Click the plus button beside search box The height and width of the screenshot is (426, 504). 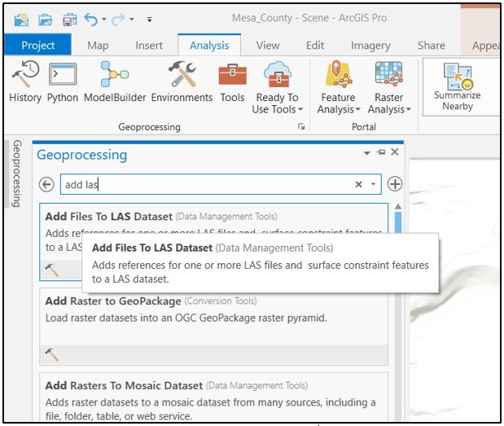click(x=395, y=184)
